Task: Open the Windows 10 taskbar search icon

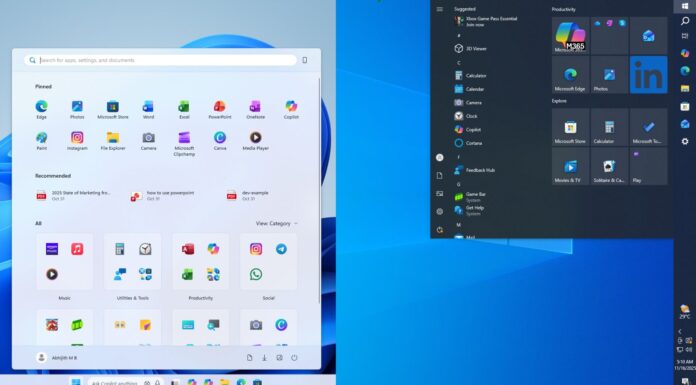Action: [685, 21]
